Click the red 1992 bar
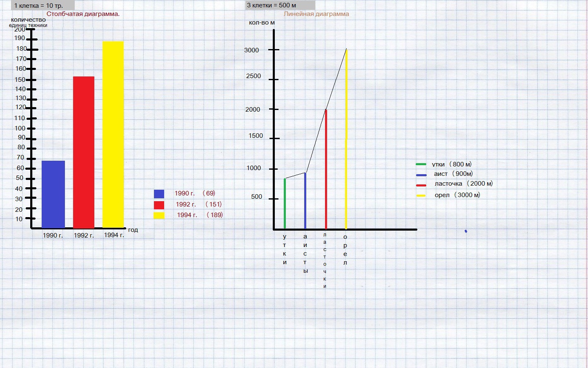 pos(84,152)
